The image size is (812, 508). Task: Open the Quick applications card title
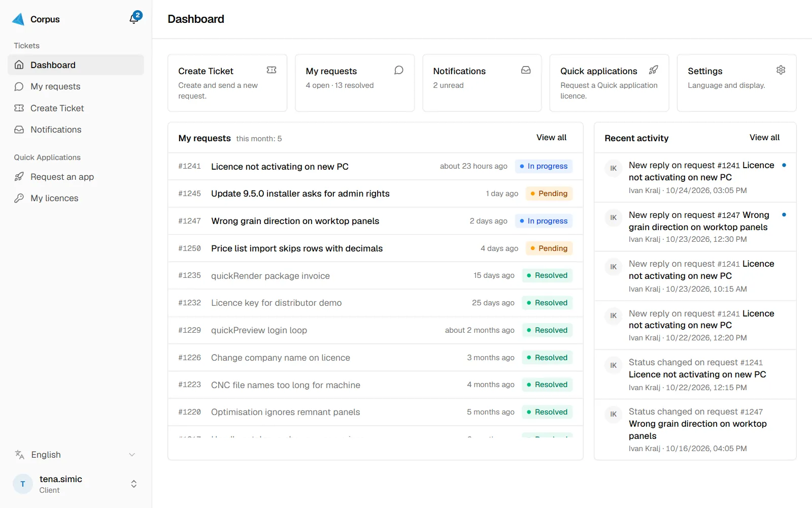[599, 71]
